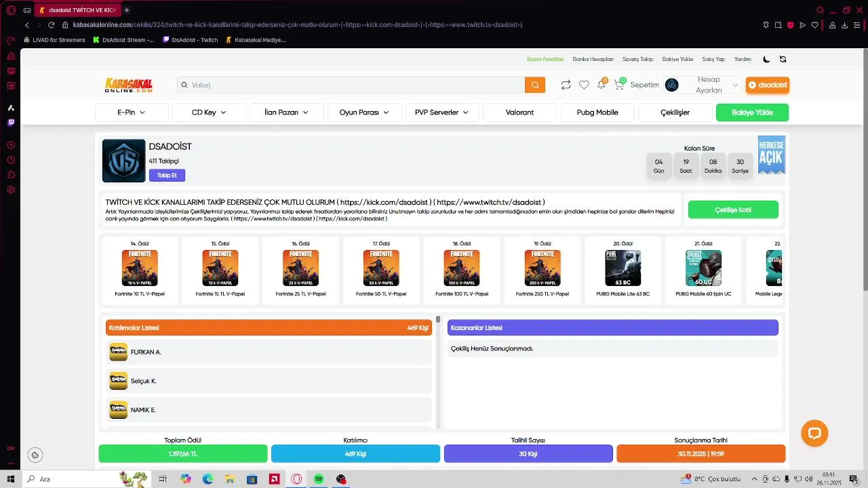Viewport: 868px width, 488px height.
Task: Open browser snapshot icon in address bar
Action: 778,25
